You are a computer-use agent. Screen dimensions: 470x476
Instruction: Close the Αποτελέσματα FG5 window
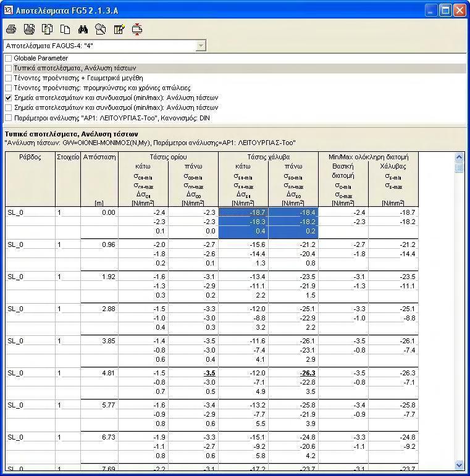tap(460, 10)
